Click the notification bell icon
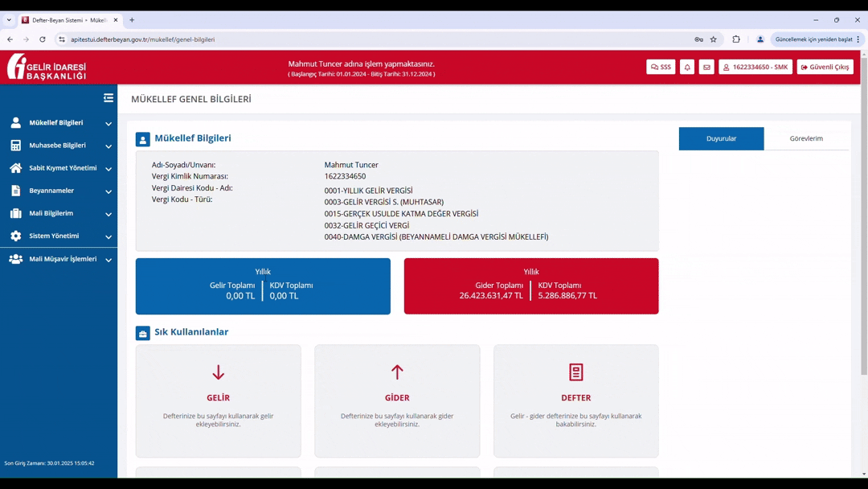The height and width of the screenshot is (489, 868). [x=687, y=68]
